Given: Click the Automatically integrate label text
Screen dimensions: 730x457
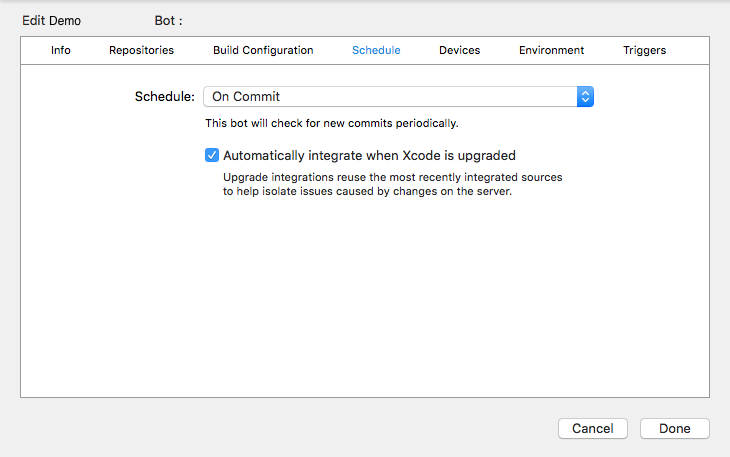Looking at the screenshot, I should 369,155.
